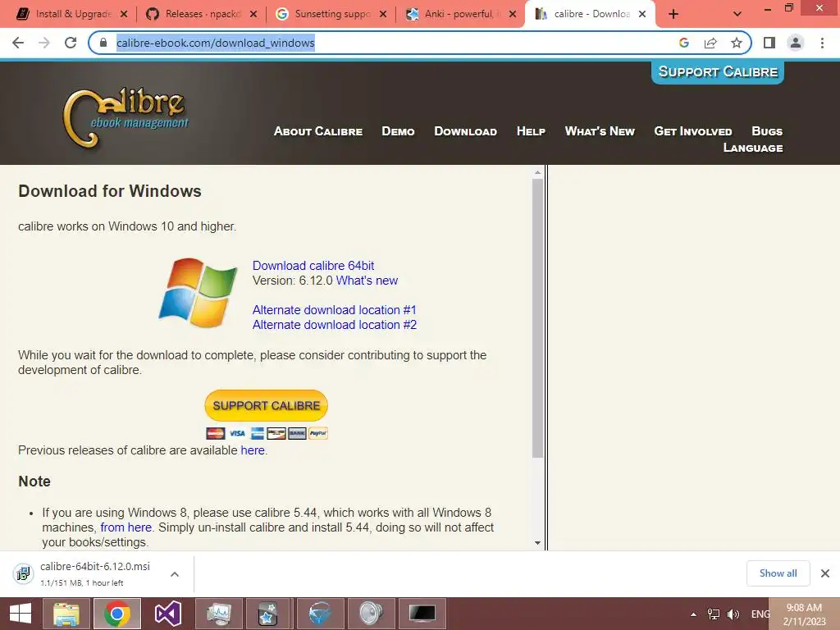Image resolution: width=840 pixels, height=630 pixels.
Task: Click the Google icon in address bar
Action: pyautogui.click(x=683, y=43)
